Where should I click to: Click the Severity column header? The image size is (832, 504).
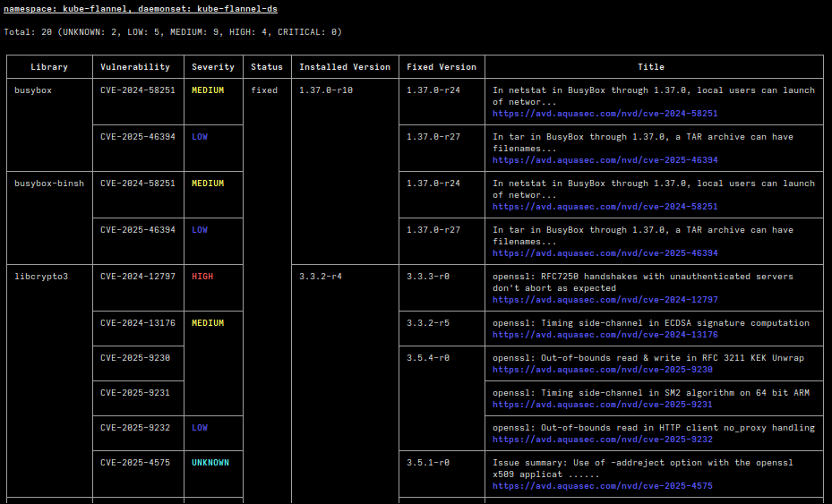(213, 67)
